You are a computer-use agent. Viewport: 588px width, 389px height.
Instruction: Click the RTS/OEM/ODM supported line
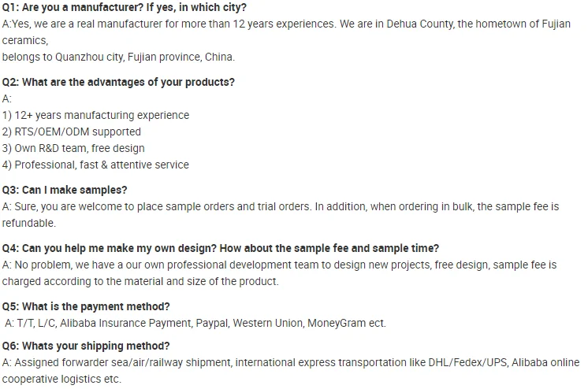point(72,132)
